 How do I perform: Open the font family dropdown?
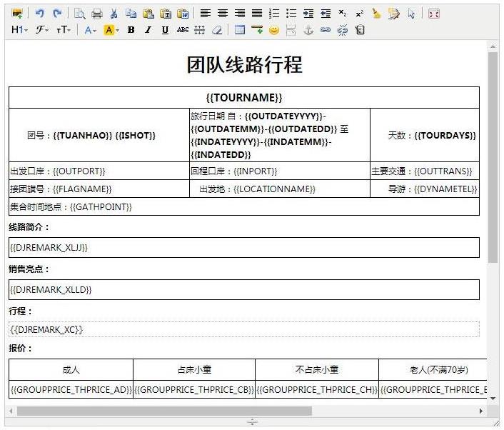point(42,30)
